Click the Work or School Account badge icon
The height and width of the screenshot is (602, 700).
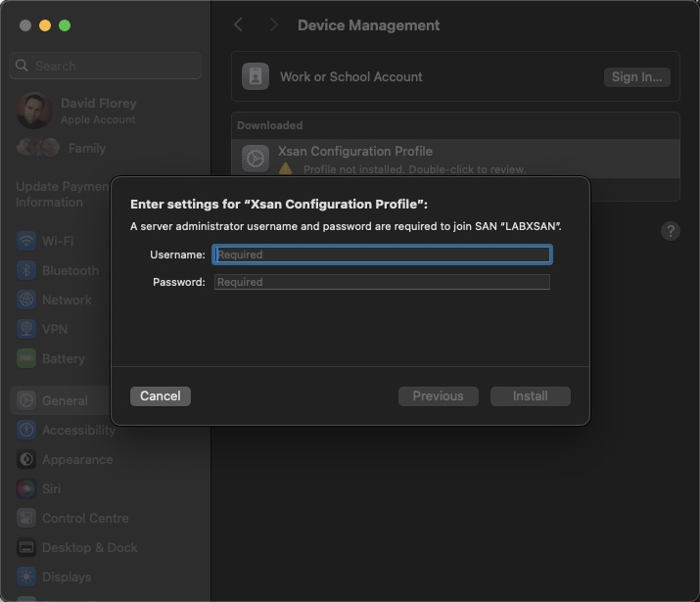tap(256, 76)
